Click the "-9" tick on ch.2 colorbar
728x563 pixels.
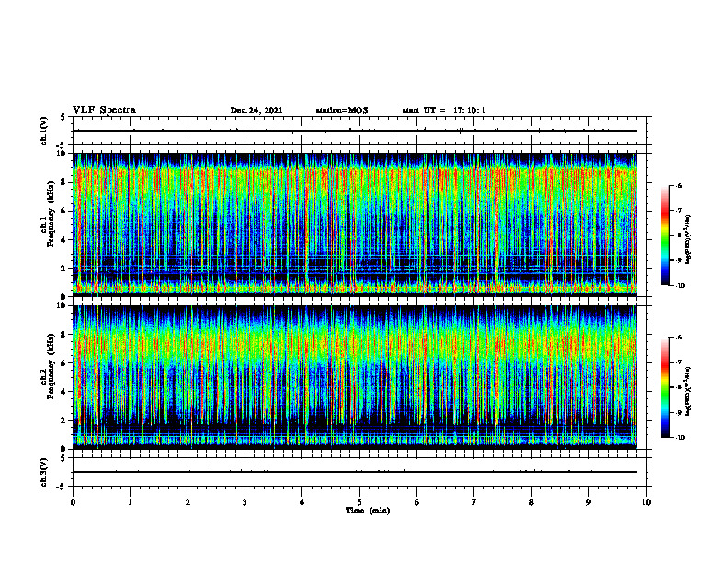678,412
